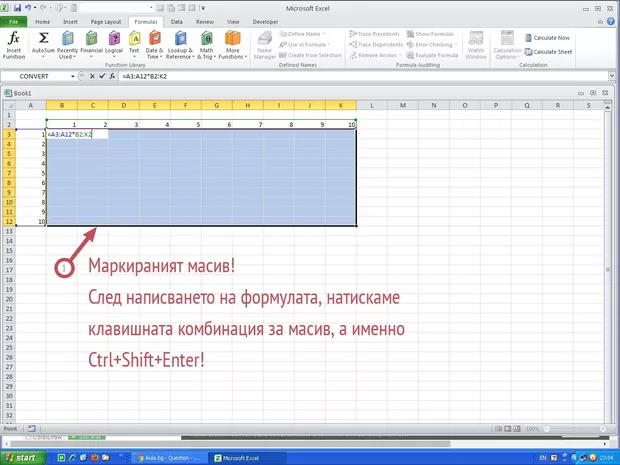
Task: Expand the Name Box dropdown arrow
Action: pos(73,76)
